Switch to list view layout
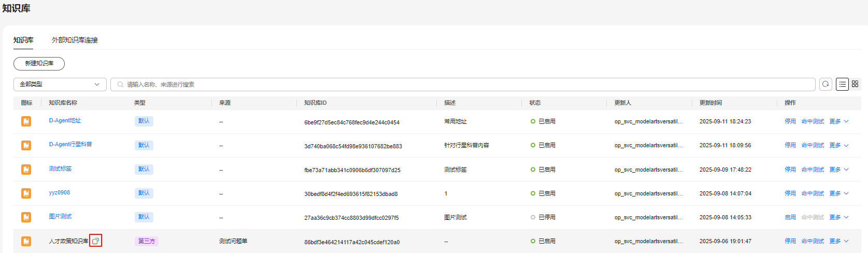This screenshot has height=253, width=868. pyautogui.click(x=842, y=84)
